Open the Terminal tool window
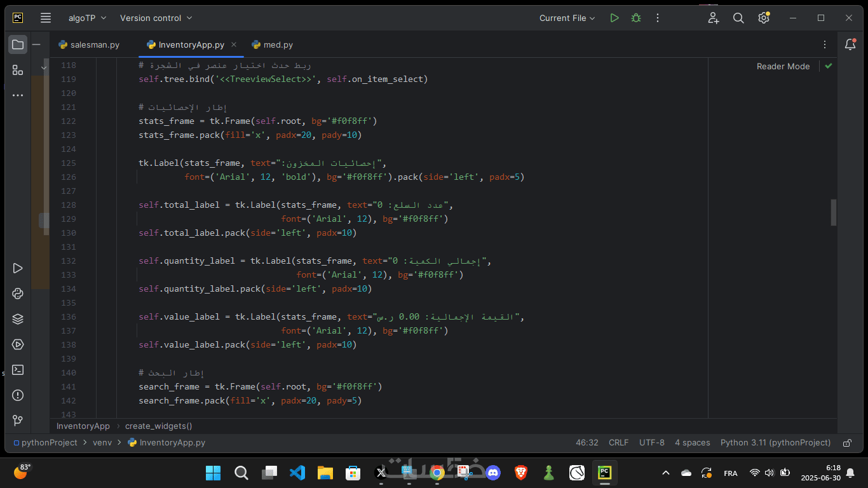868x488 pixels. coord(18,370)
